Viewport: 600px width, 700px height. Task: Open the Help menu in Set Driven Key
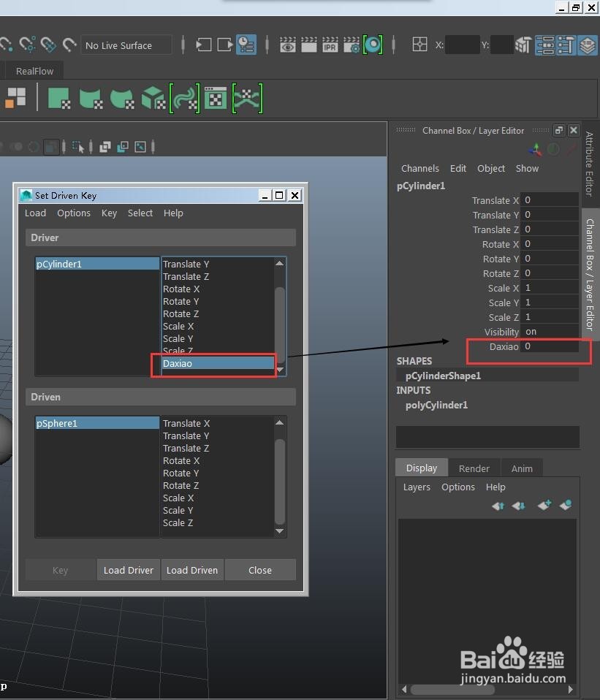pyautogui.click(x=173, y=213)
